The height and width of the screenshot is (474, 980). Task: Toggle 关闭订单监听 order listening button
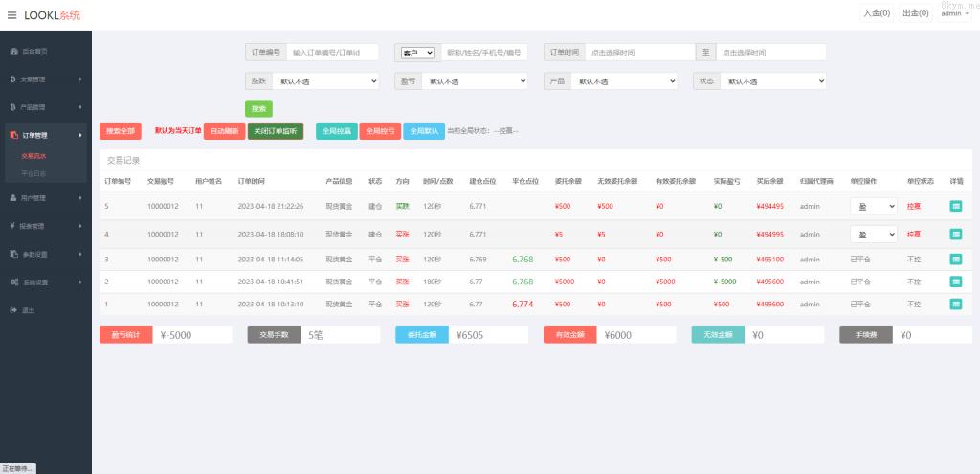[276, 131]
